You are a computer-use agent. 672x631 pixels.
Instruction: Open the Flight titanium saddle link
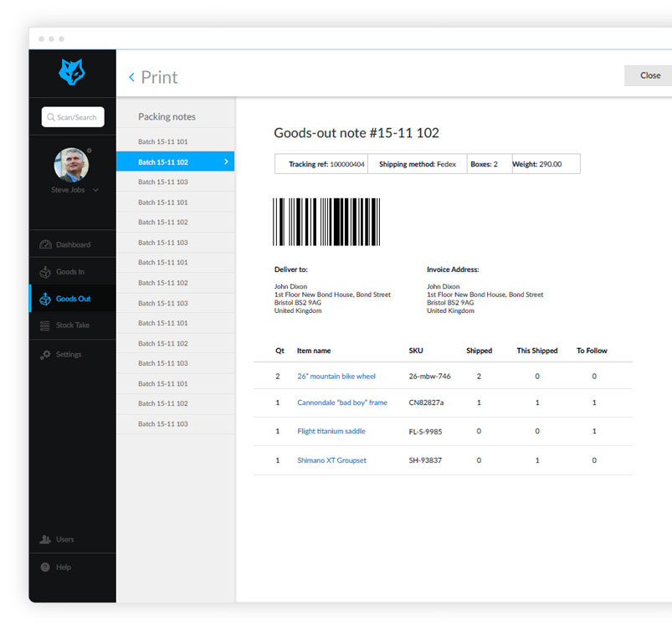point(331,431)
